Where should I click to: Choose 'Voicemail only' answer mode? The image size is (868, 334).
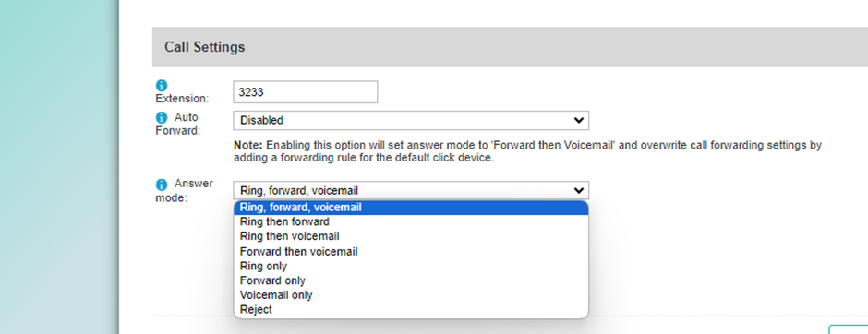(x=411, y=295)
